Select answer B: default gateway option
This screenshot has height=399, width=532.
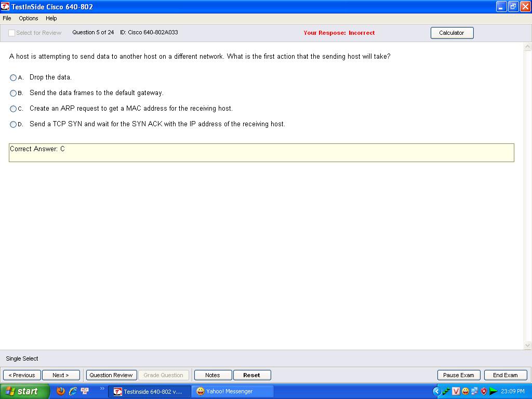click(x=14, y=93)
